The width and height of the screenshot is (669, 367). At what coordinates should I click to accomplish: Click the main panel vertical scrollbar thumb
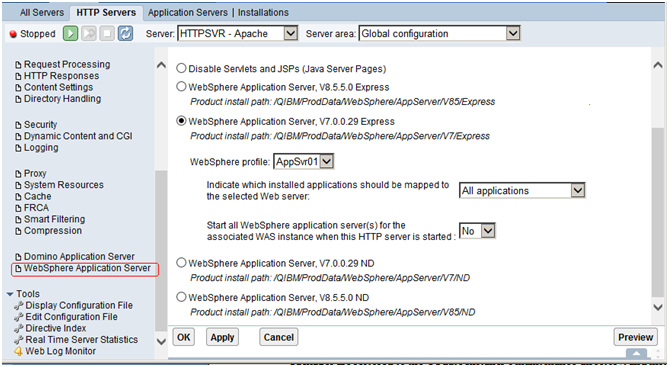[658, 211]
